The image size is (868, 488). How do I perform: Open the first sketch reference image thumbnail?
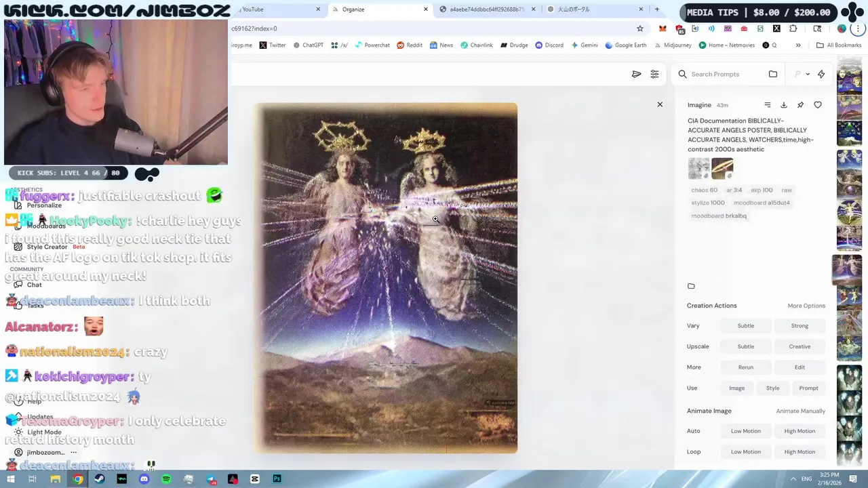698,169
